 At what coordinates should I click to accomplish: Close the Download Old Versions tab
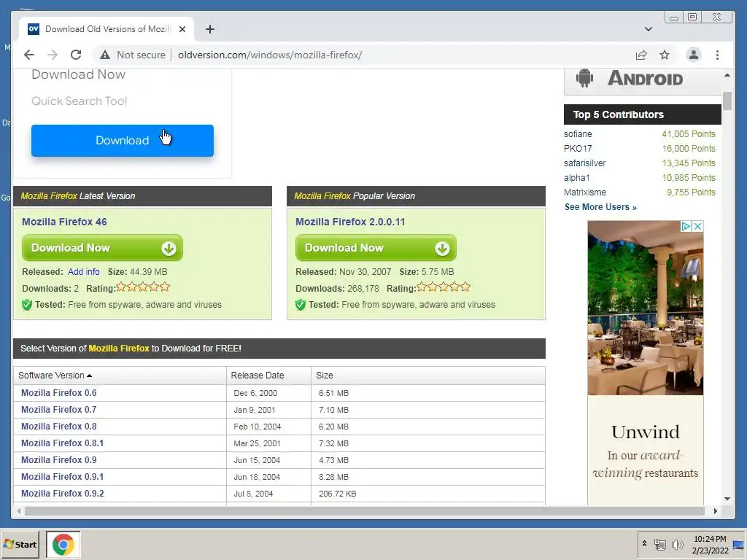click(182, 29)
